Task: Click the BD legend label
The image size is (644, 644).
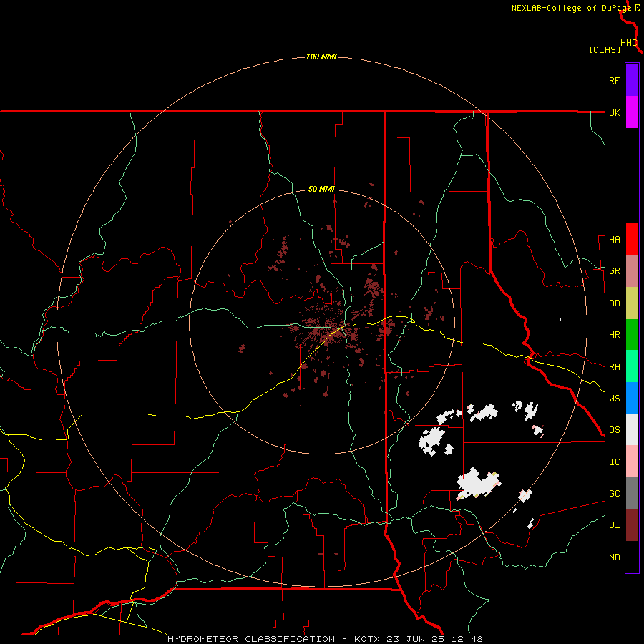Action: click(614, 303)
